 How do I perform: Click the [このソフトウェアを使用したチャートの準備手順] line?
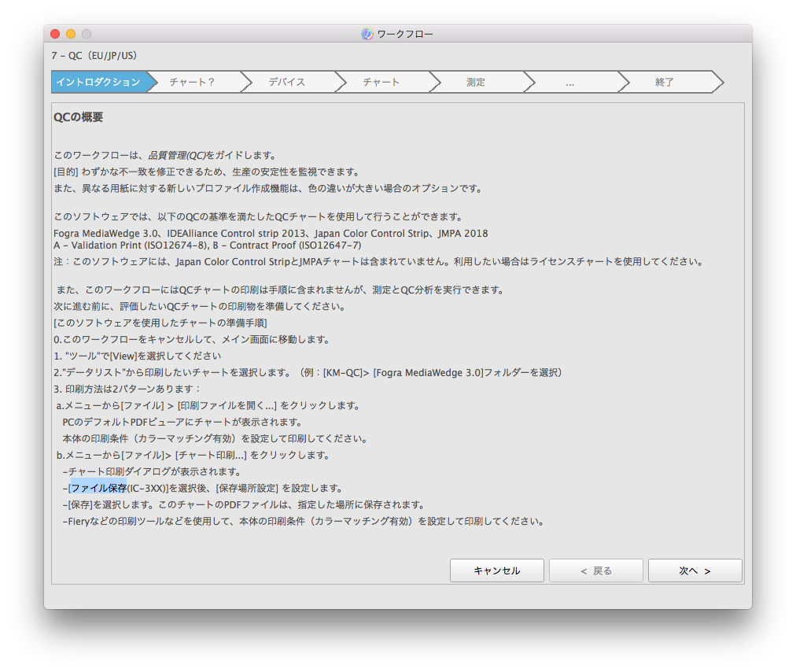tap(160, 323)
